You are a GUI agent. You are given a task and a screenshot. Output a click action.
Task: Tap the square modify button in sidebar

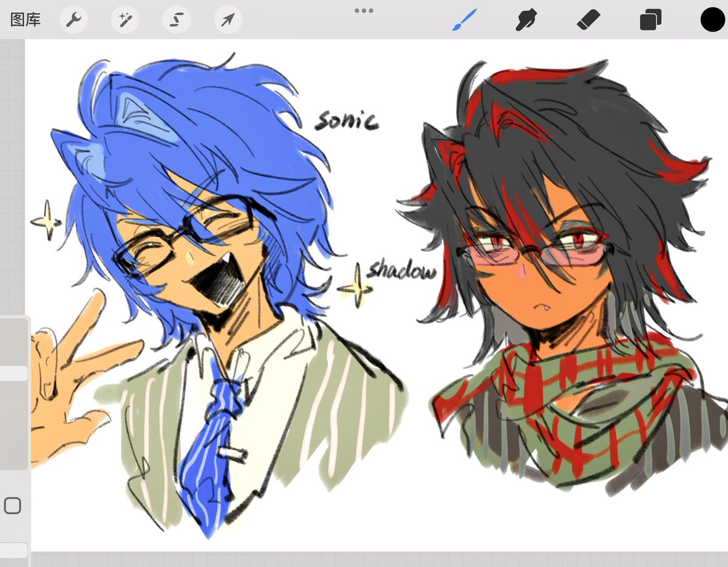tap(13, 505)
